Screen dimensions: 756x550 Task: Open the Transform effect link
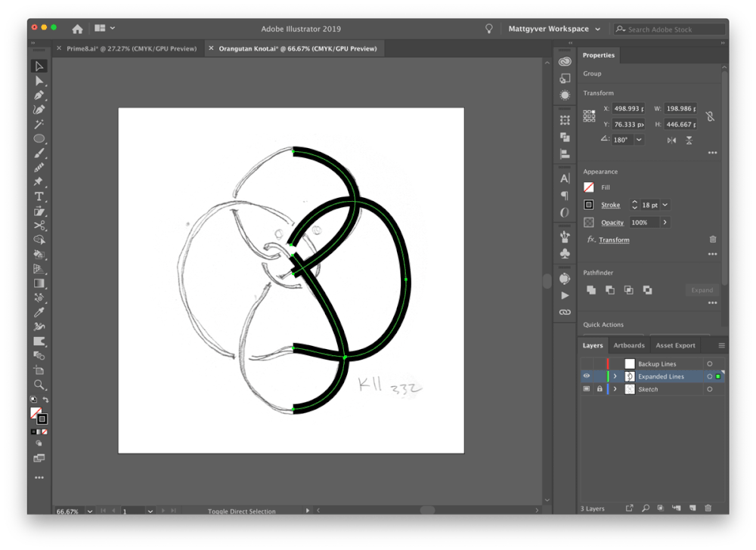pos(615,239)
